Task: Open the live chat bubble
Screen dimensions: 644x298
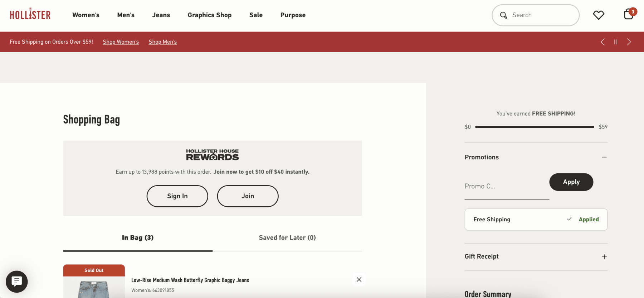Action: click(x=16, y=282)
